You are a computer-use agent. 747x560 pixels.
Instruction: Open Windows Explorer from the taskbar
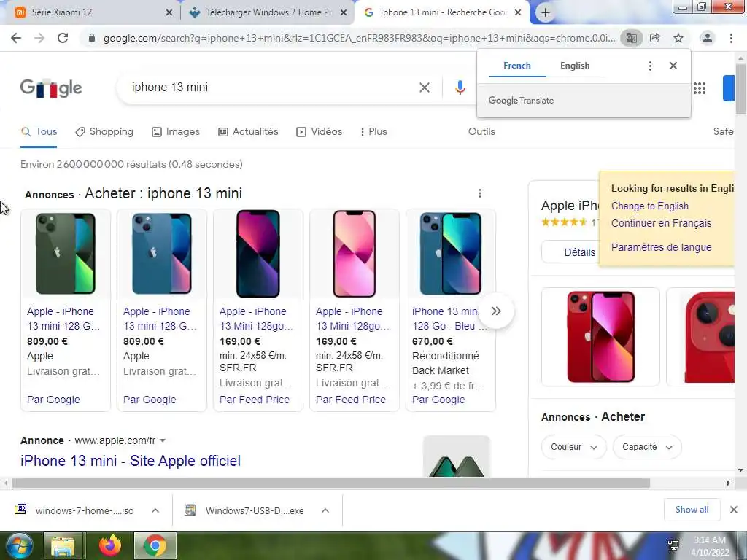pyautogui.click(x=63, y=545)
